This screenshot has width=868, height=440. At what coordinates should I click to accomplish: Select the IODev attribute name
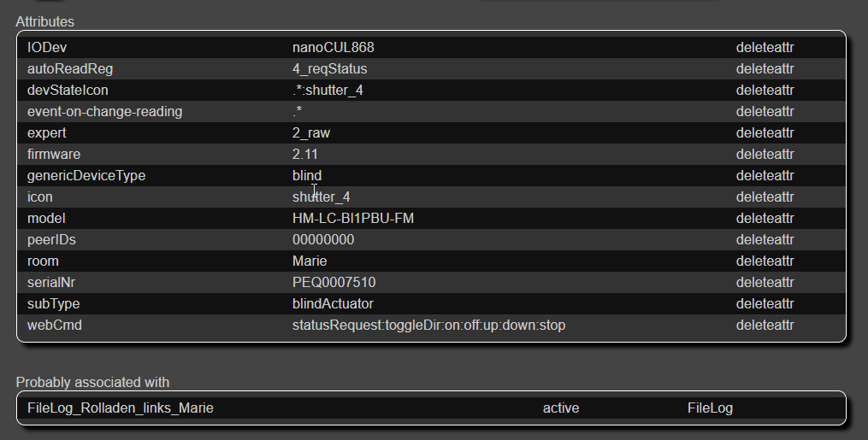[47, 48]
